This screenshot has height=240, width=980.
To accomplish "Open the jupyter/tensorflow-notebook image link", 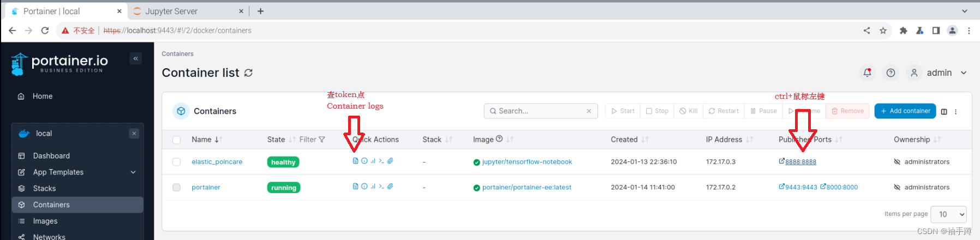I will click(x=527, y=162).
